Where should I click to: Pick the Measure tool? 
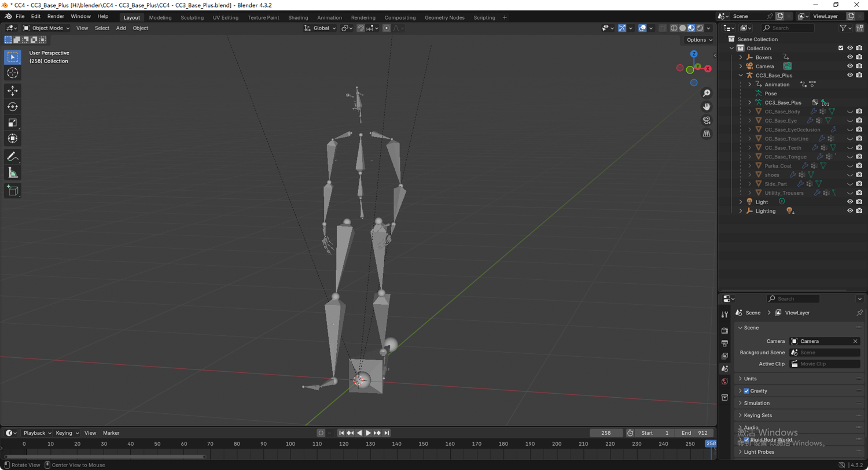pyautogui.click(x=13, y=173)
